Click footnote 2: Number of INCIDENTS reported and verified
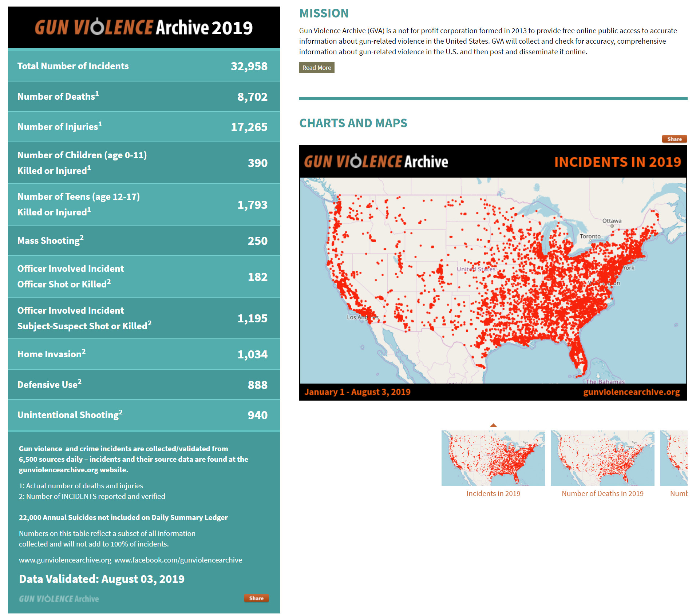 click(92, 496)
